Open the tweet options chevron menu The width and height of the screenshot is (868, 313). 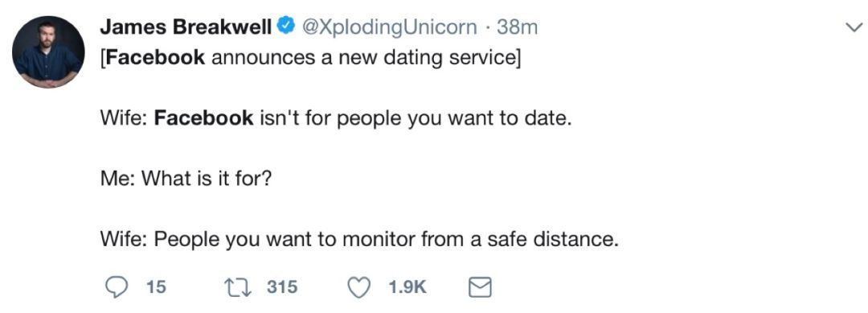[854, 27]
